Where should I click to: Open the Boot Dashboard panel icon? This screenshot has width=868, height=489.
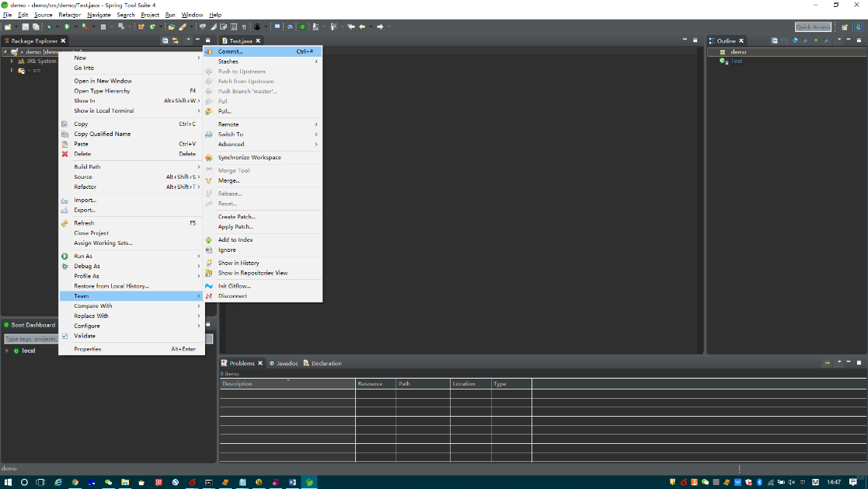coord(8,325)
